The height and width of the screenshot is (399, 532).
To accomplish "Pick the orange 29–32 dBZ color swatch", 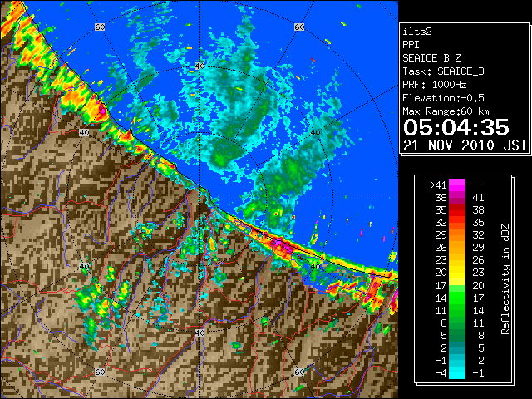I will [x=457, y=235].
